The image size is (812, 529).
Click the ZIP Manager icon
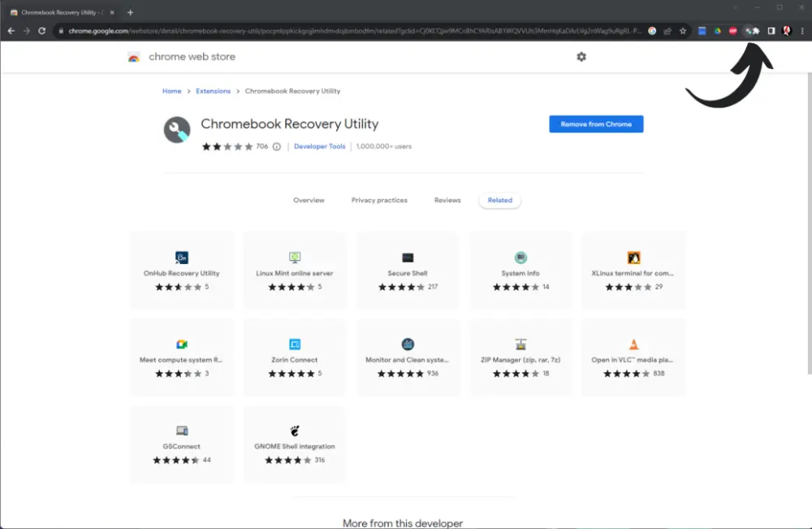tap(520, 344)
